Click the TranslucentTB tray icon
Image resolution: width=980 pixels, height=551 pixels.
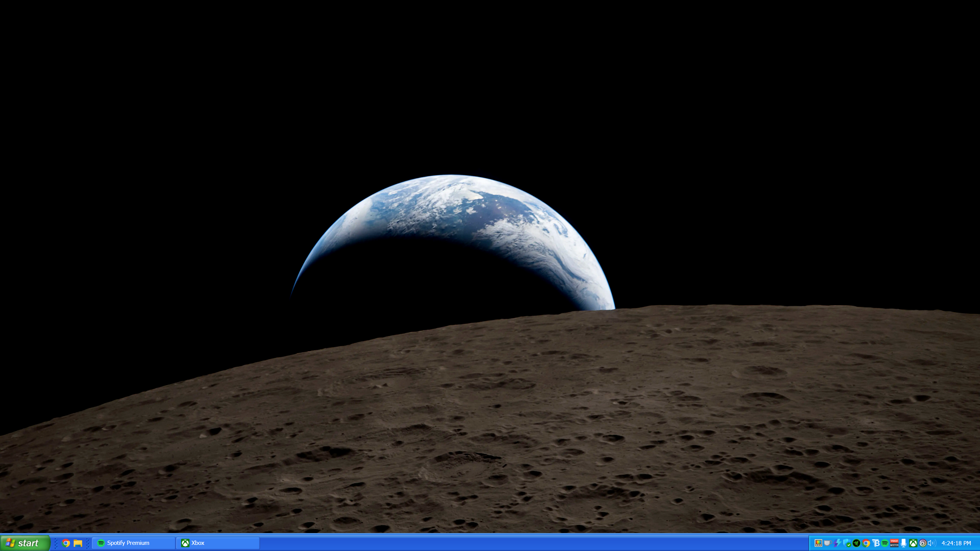pos(876,543)
